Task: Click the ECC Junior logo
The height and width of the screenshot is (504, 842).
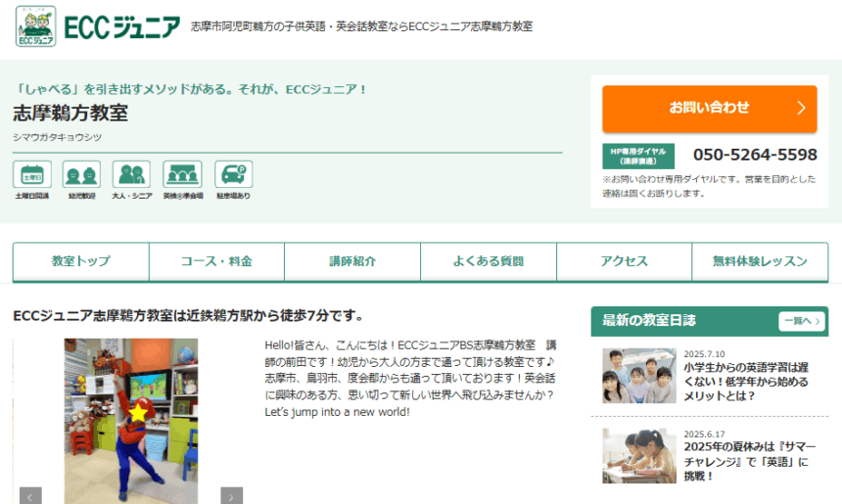Action: [x=98, y=26]
